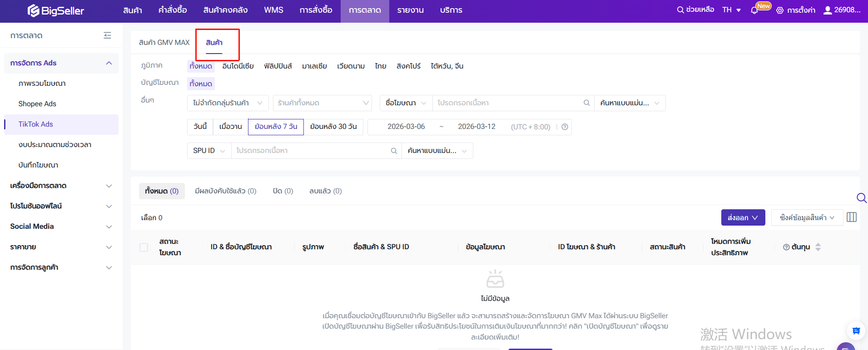The image size is (868, 350).
Task: Open the WMS top menu
Action: click(x=273, y=10)
